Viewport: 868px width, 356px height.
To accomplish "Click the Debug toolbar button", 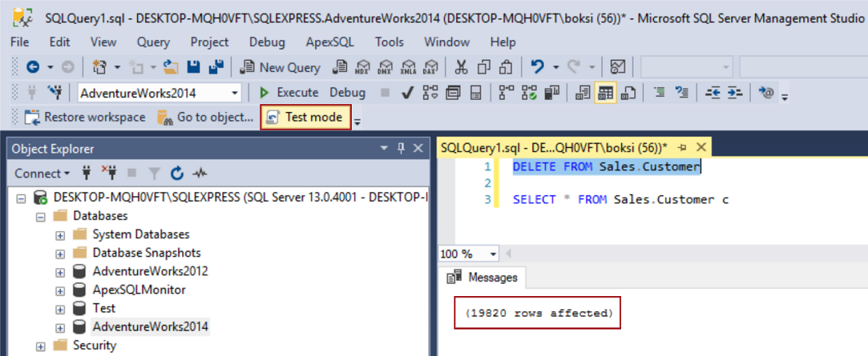I will pyautogui.click(x=348, y=93).
